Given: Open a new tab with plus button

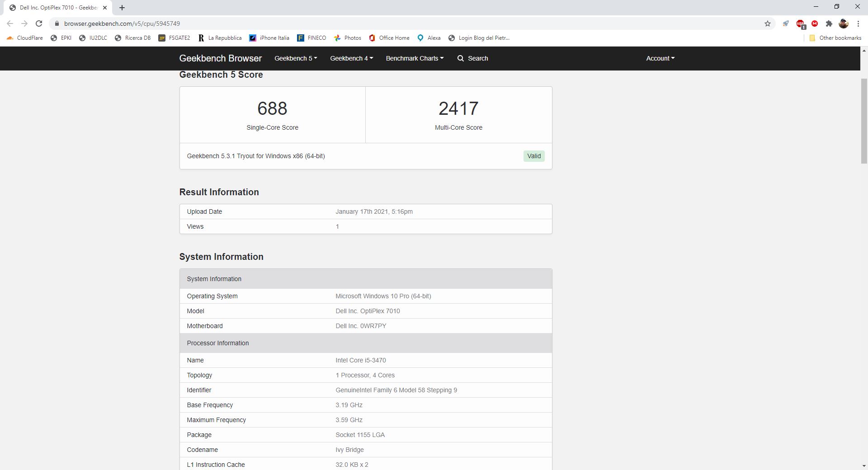Looking at the screenshot, I should [122, 8].
